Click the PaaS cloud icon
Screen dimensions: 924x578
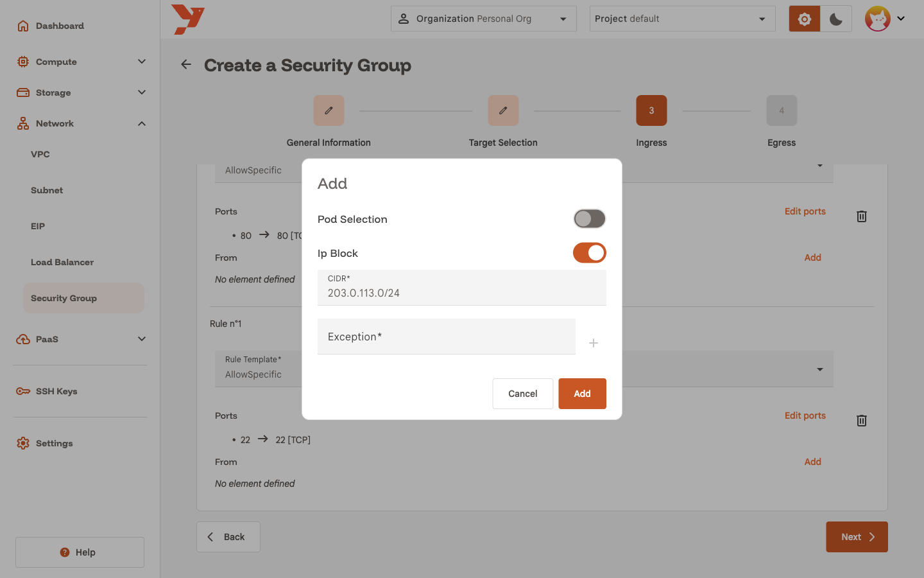tap(23, 339)
